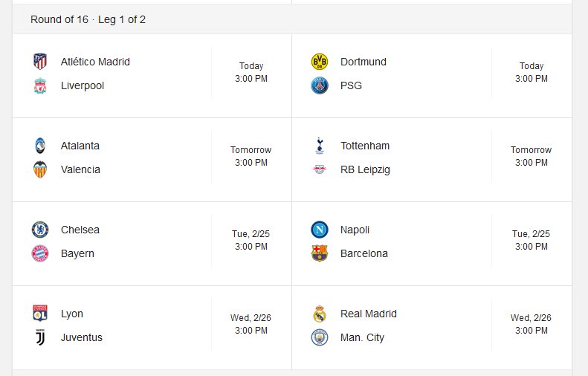This screenshot has height=376, width=588.
Task: Open Tottenham vs RB Leipzig Tomorrow time
Action: pos(531,156)
